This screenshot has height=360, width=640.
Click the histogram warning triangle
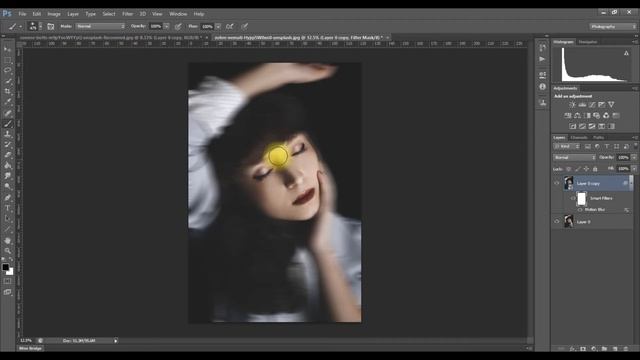627,53
